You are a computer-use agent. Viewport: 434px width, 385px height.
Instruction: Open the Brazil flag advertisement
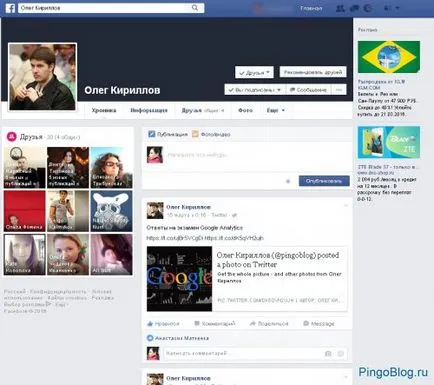[389, 57]
